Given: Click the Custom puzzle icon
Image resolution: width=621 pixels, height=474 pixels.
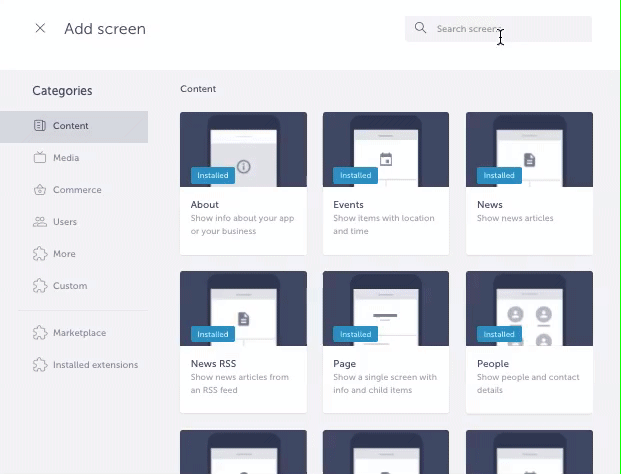Looking at the screenshot, I should point(40,286).
